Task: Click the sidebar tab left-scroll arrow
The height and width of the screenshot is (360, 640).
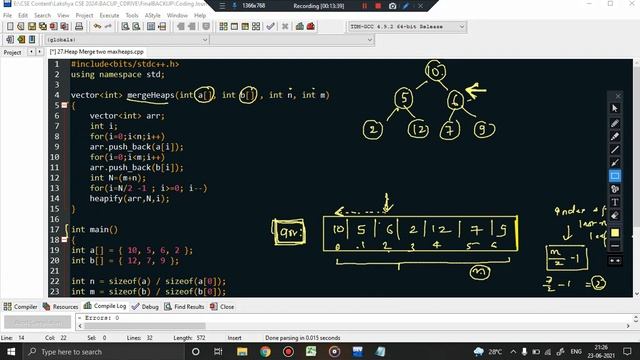Action: tap(31, 52)
